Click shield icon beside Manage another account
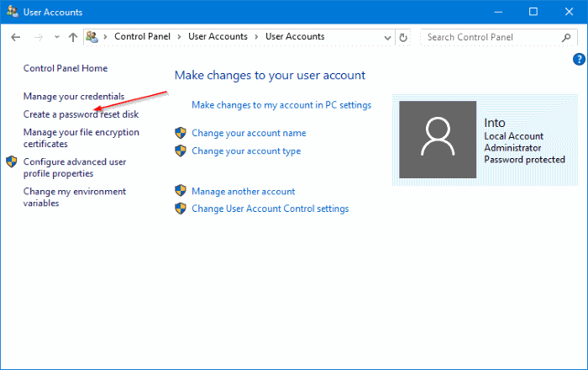The height and width of the screenshot is (370, 588). click(180, 191)
